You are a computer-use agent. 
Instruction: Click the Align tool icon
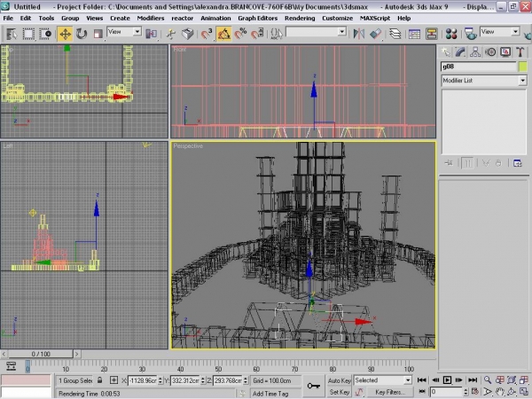pyautogui.click(x=376, y=34)
